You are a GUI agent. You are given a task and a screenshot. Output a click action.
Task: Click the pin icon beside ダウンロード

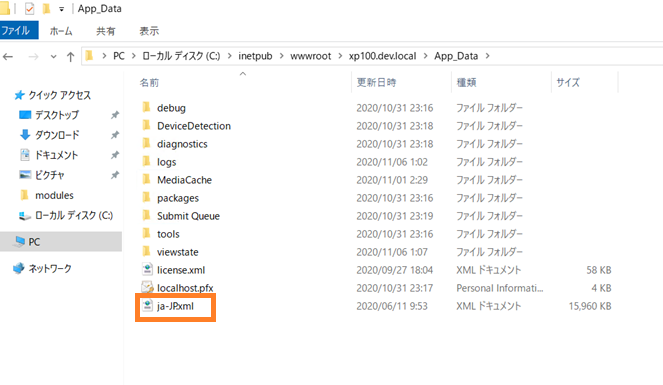click(x=115, y=135)
